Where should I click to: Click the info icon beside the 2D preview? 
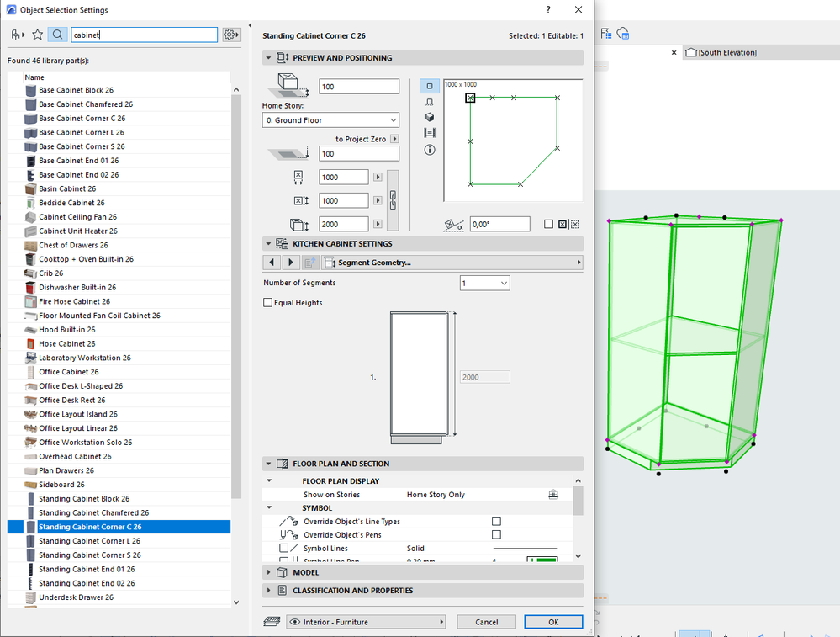pyautogui.click(x=429, y=150)
